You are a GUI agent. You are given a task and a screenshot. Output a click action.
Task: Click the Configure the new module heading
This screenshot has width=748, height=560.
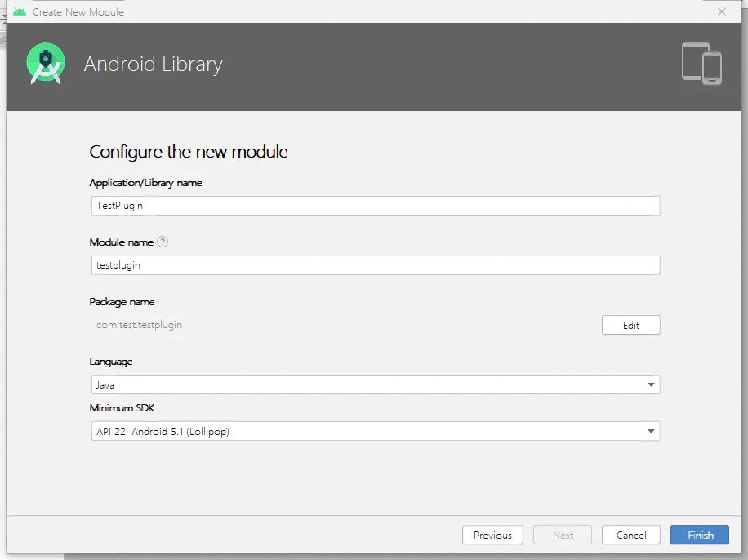coord(189,152)
